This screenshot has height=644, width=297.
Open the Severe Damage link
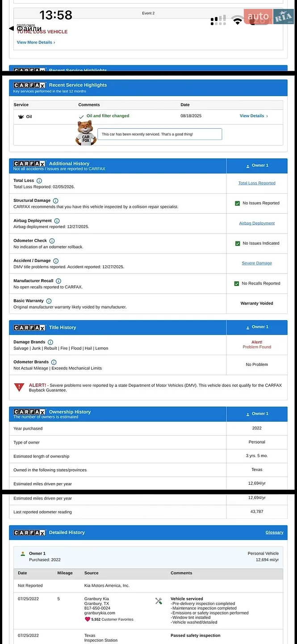click(257, 263)
